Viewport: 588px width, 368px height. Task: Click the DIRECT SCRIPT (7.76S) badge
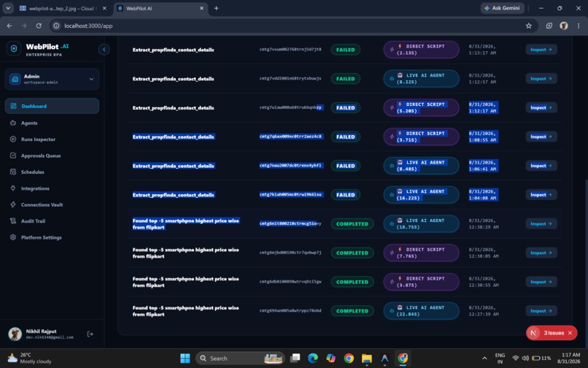pos(421,253)
